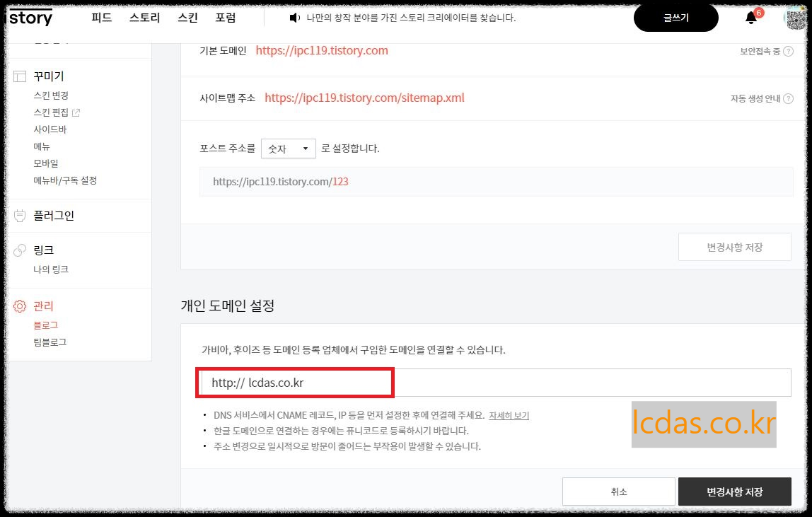Click help icon next to 자동 생성 안내
The width and height of the screenshot is (812, 517).
tap(788, 98)
